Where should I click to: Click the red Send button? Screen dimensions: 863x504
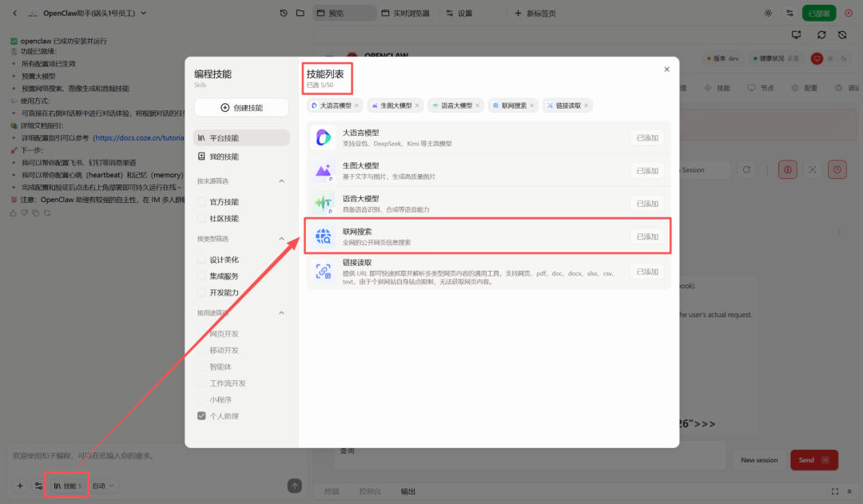[814, 460]
